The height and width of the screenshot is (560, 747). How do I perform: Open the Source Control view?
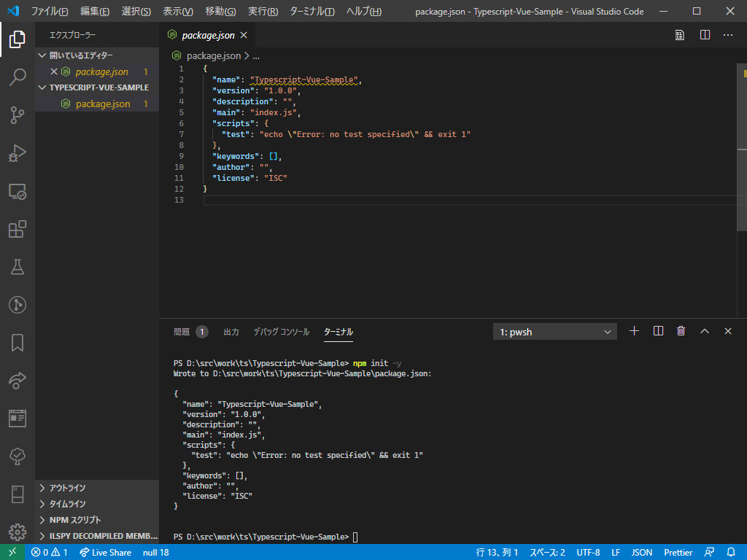[x=18, y=114]
